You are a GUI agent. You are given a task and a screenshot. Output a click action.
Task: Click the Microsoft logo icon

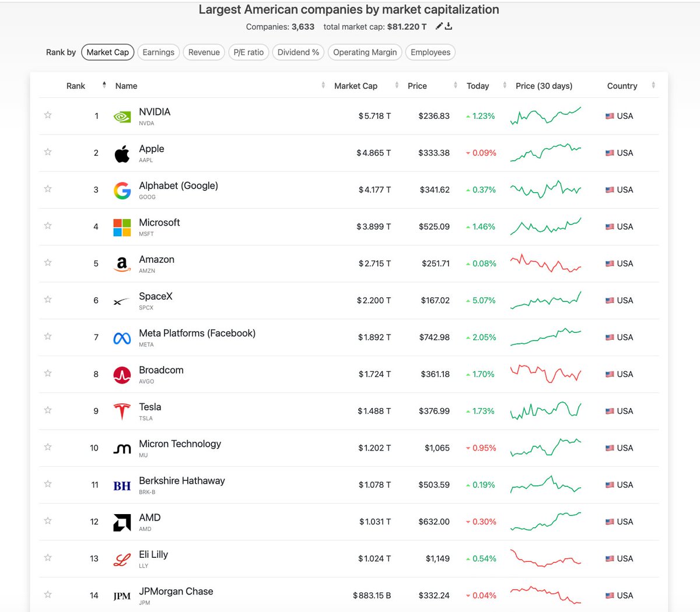tap(122, 227)
